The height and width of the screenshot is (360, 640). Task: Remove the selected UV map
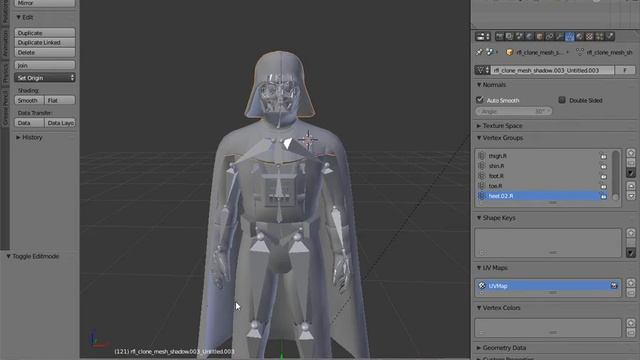631,292
